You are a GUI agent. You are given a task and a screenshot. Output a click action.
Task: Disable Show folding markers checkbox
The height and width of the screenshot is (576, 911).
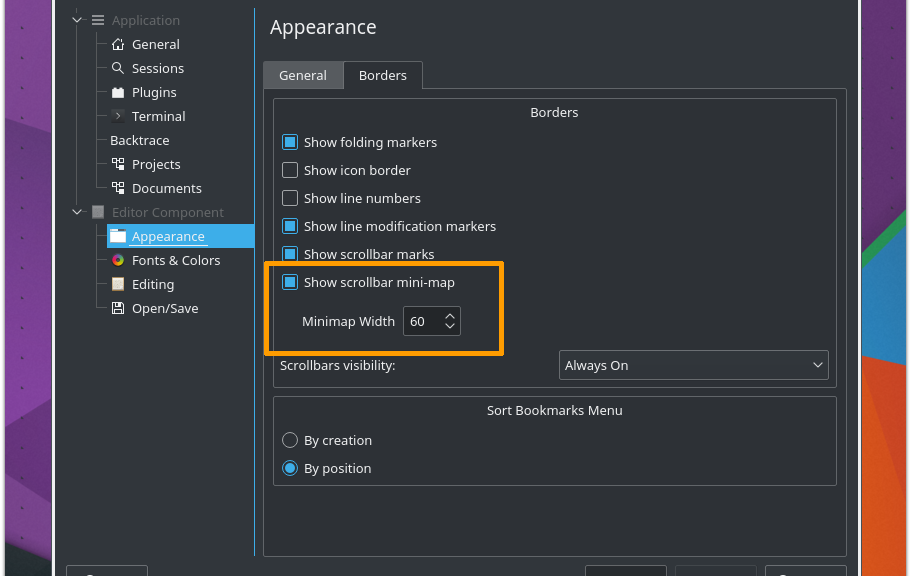[290, 142]
